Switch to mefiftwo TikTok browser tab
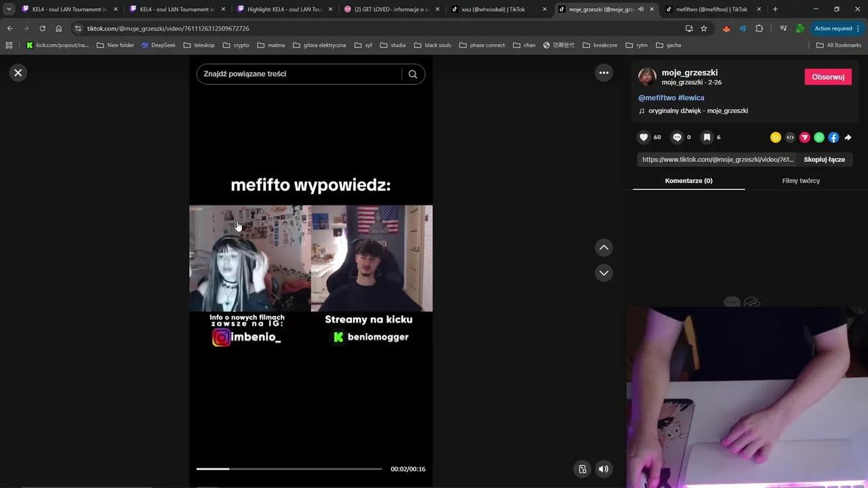The image size is (868, 488). pos(713,9)
